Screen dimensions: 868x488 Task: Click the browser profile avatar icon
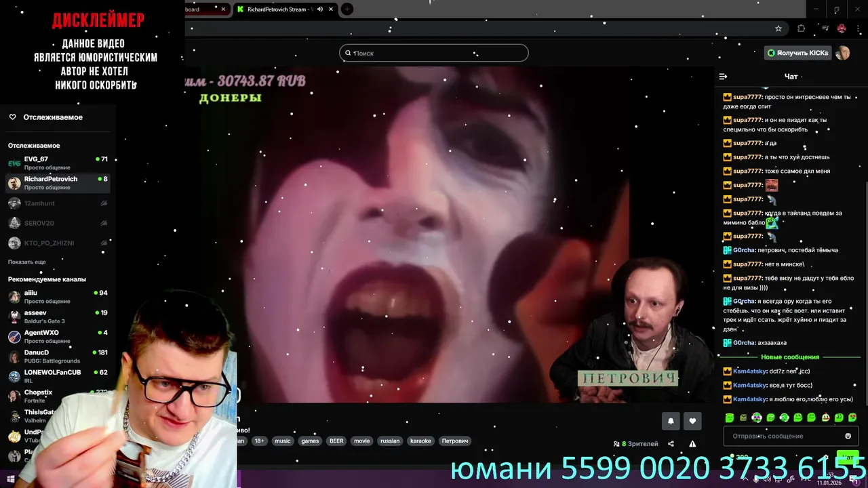[x=842, y=28]
